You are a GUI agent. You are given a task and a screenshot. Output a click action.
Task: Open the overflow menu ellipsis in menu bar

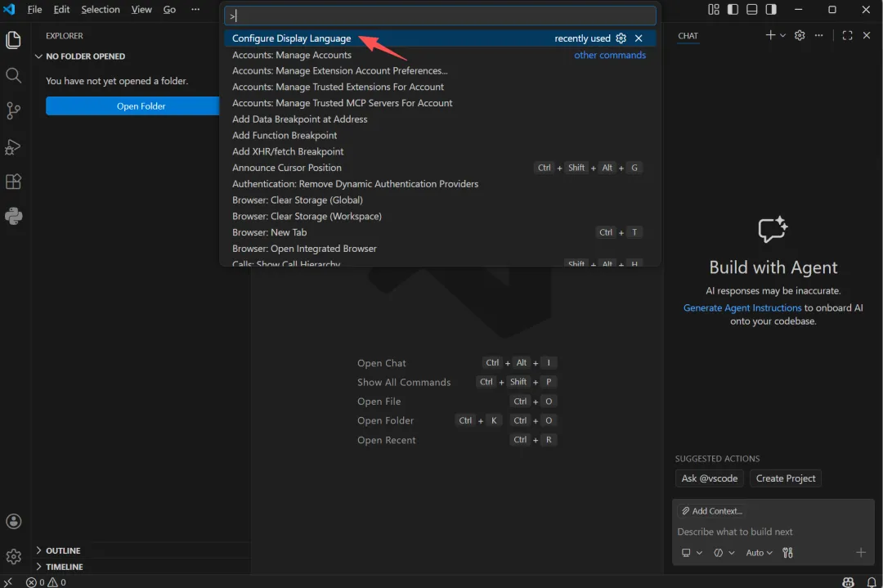coord(195,9)
